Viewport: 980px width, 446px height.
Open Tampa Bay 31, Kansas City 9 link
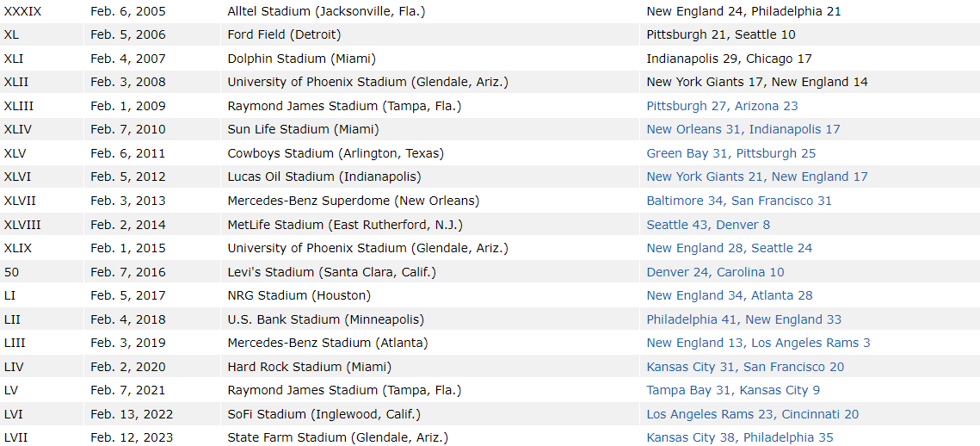(733, 390)
